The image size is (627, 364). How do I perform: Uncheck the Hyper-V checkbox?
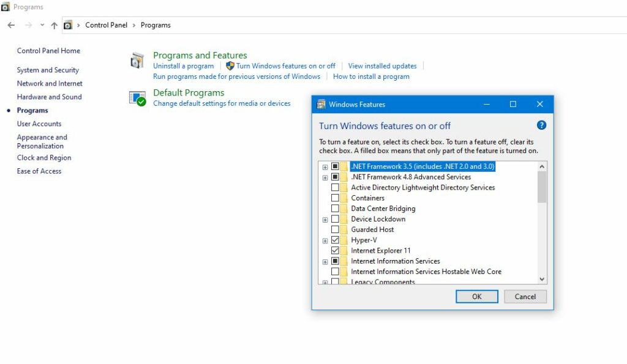point(335,240)
